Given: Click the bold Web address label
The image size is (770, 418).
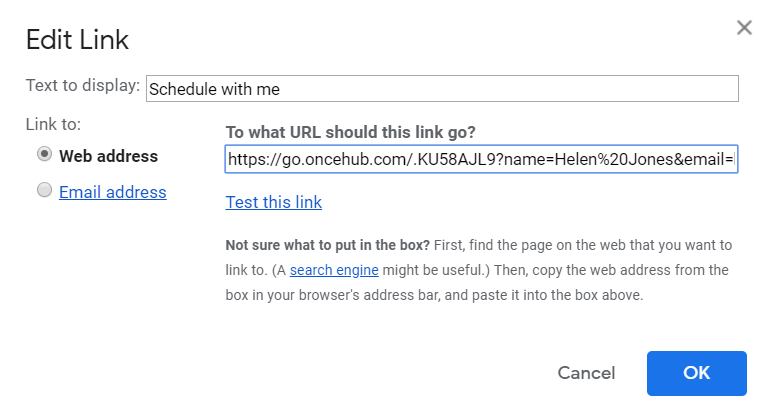Looking at the screenshot, I should click(x=108, y=156).
